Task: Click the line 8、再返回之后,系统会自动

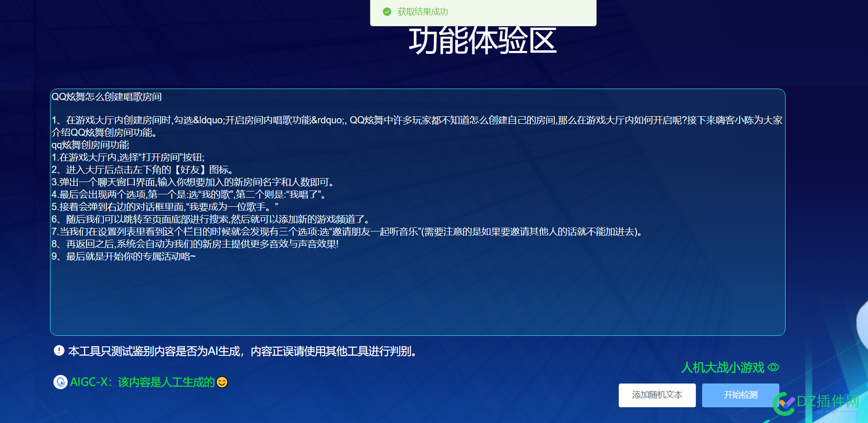Action: point(195,244)
